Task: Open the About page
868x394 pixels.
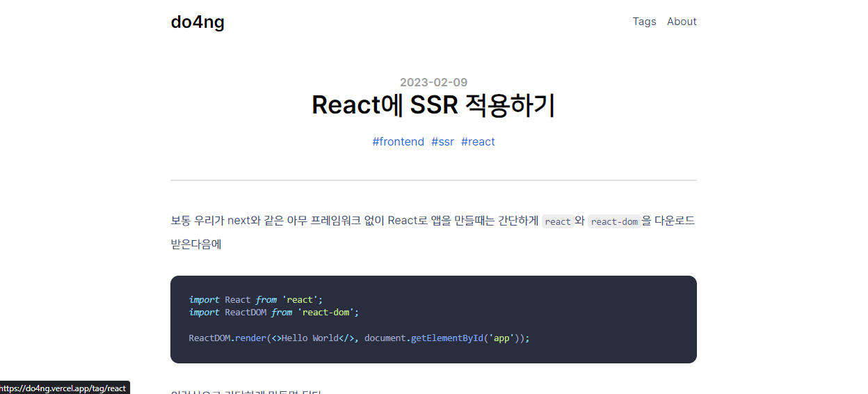Action: pyautogui.click(x=682, y=22)
